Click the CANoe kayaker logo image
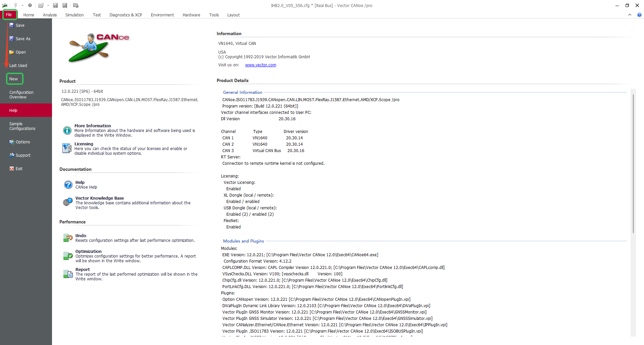The height and width of the screenshot is (345, 644). click(x=99, y=48)
